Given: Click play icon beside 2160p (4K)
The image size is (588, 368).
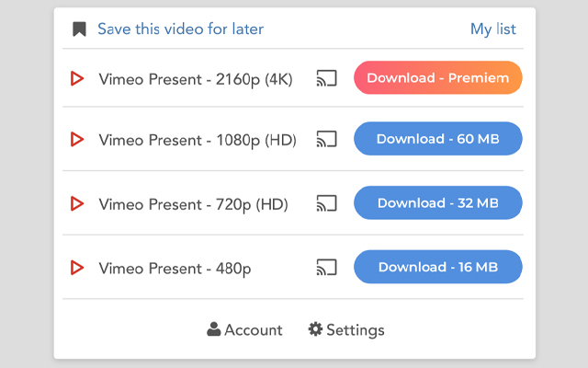Looking at the screenshot, I should pos(78,79).
